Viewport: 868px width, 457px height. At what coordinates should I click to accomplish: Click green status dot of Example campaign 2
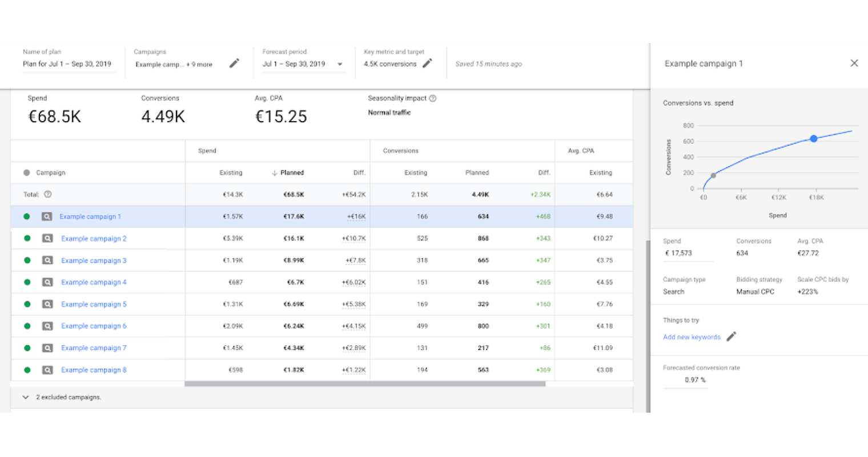coord(27,238)
